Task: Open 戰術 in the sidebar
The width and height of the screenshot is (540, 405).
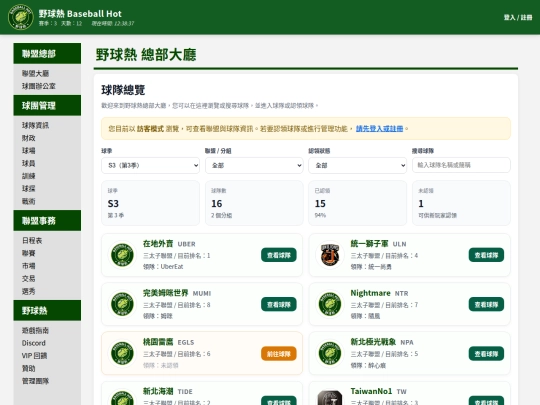Action: point(29,201)
